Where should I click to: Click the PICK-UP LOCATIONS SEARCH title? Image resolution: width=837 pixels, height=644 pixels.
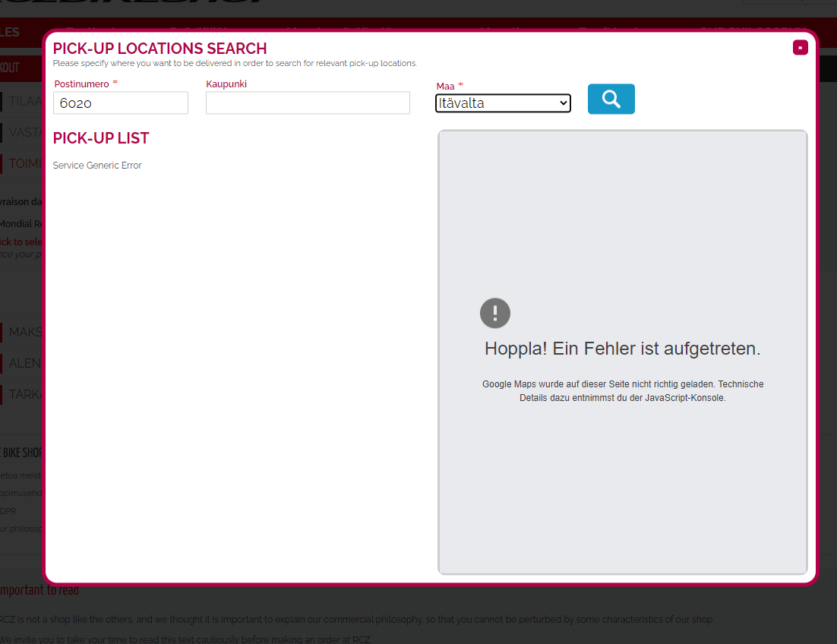[x=160, y=49]
